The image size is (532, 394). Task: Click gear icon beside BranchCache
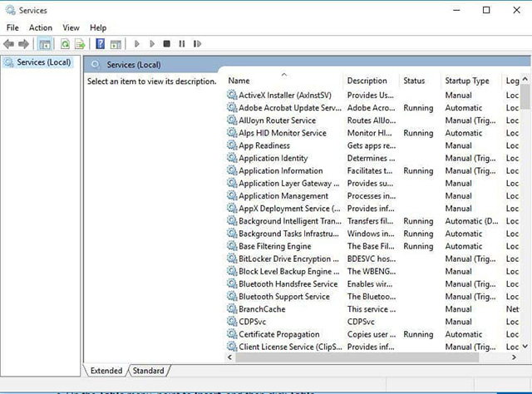232,308
